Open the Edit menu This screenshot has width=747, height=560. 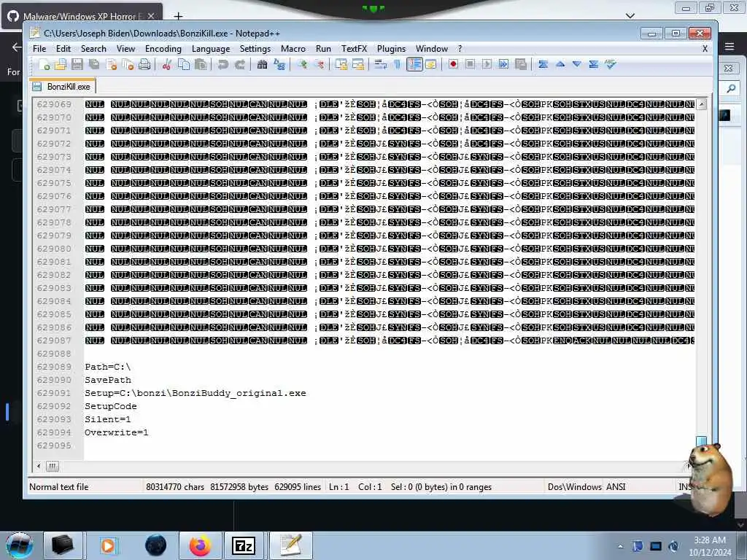[x=63, y=49]
